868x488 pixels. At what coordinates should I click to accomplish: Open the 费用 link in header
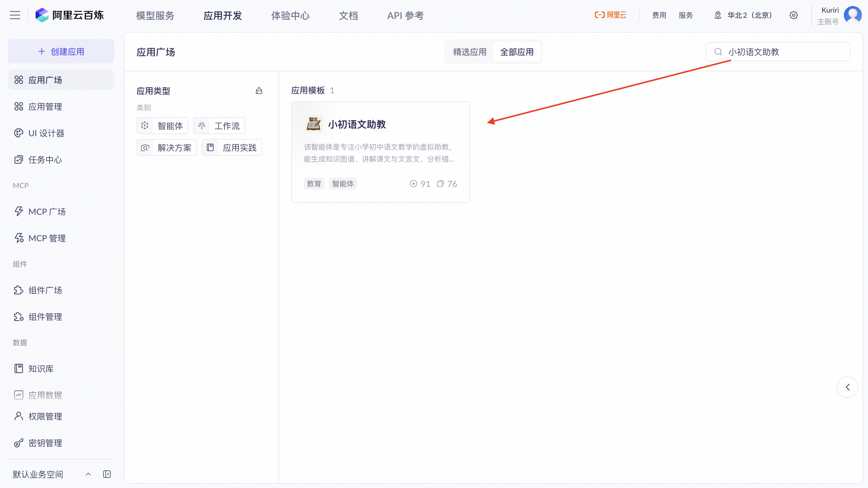[659, 15]
